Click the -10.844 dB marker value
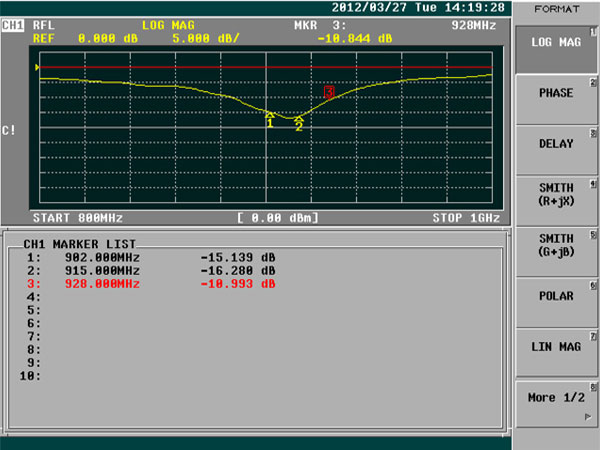The height and width of the screenshot is (450, 600). coord(355,38)
